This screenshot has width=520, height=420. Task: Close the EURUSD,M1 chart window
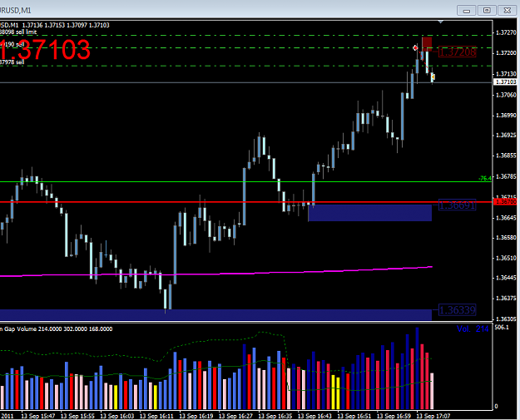[x=507, y=10]
